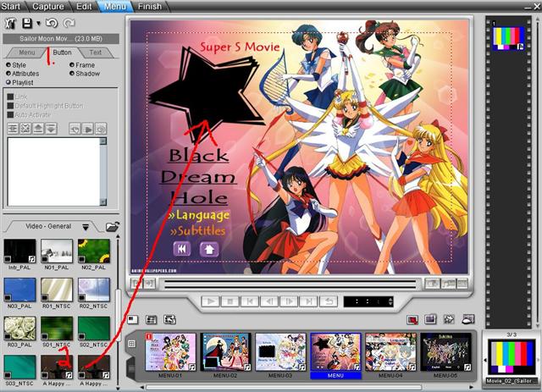Select the N02_PAL sunflower thumbnail
542x392 pixels.
(94, 251)
